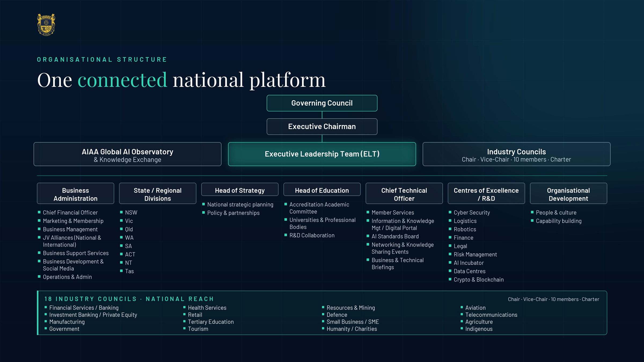644x362 pixels.
Task: Click Organisational Development header
Action: point(569,193)
